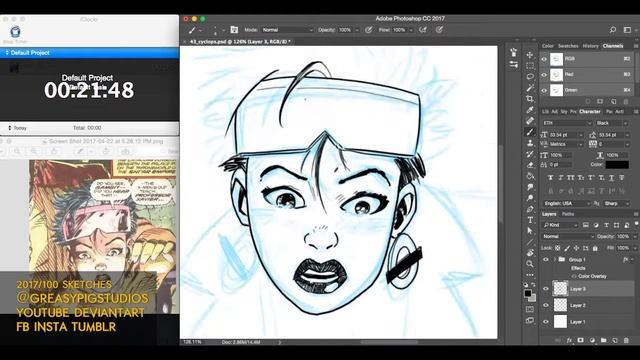This screenshot has width=640, height=360.
Task: Select the Smudge tool
Action: coord(530,187)
